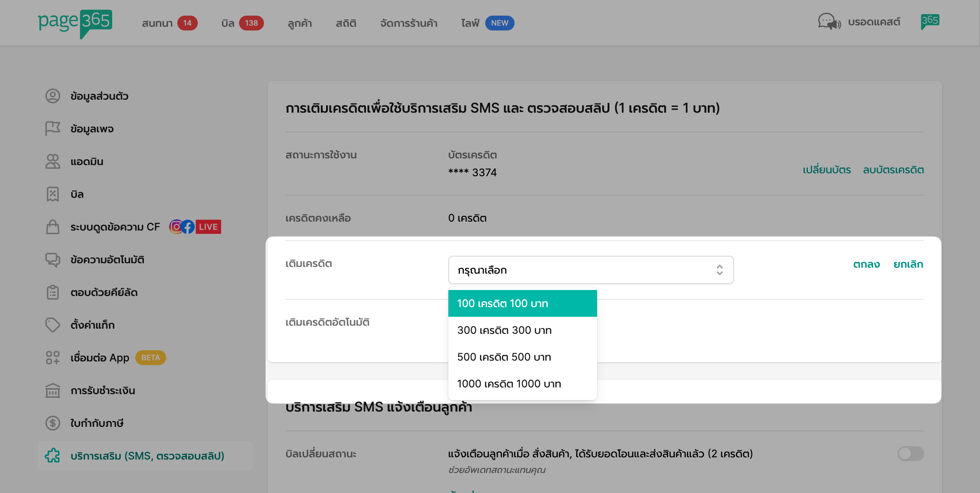Image resolution: width=980 pixels, height=493 pixels.
Task: Click บรอดแคสต์ label in header
Action: (x=874, y=22)
